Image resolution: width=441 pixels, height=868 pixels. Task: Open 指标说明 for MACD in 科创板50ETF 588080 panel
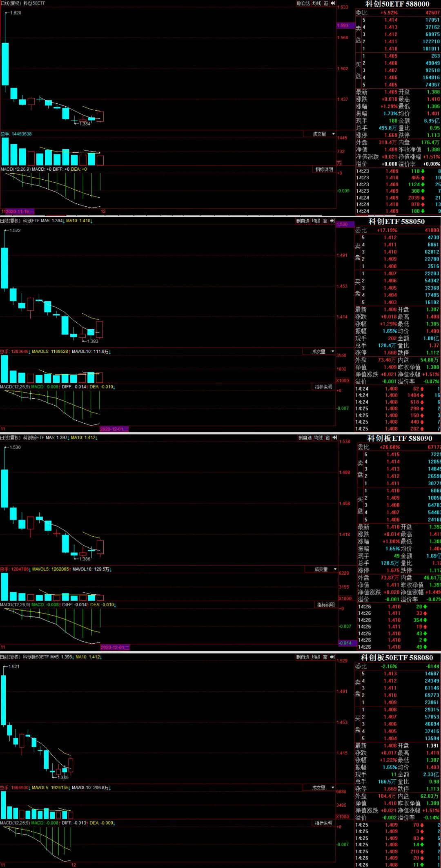[x=323, y=823]
